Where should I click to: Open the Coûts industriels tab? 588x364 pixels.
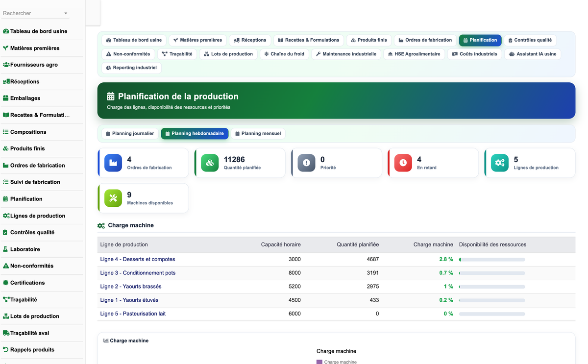coord(474,54)
